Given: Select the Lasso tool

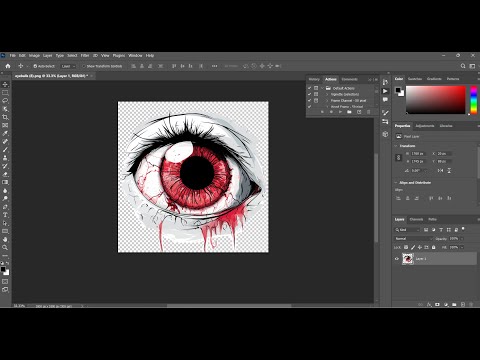Looking at the screenshot, I should coord(5,101).
